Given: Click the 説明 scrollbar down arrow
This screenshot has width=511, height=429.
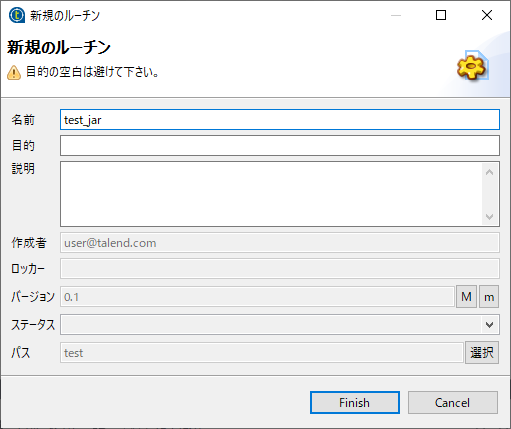Looking at the screenshot, I should tap(490, 217).
